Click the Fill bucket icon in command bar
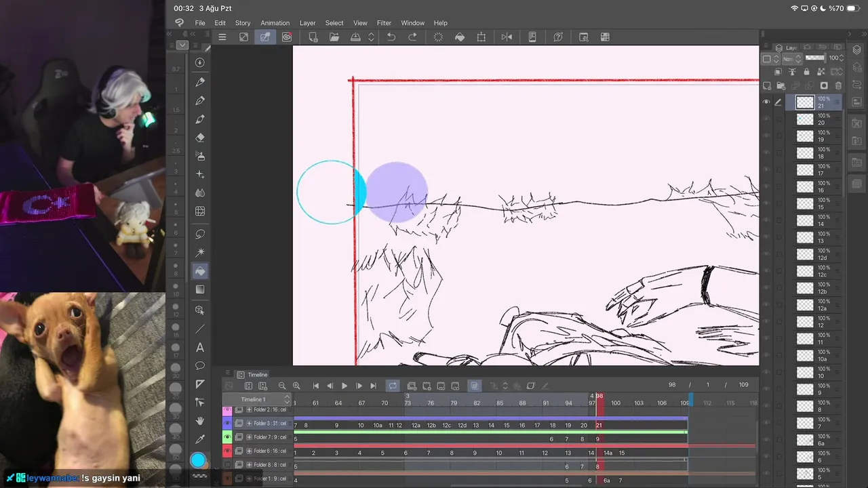This screenshot has height=488, width=868. coord(460,37)
